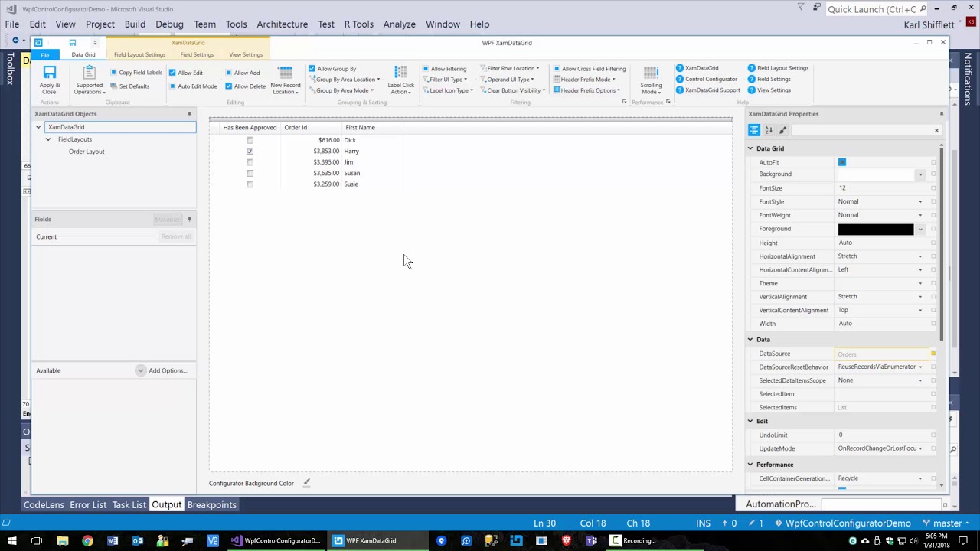Open Field Layout Settings help icon
The height and width of the screenshot is (551, 980).
[x=751, y=68]
